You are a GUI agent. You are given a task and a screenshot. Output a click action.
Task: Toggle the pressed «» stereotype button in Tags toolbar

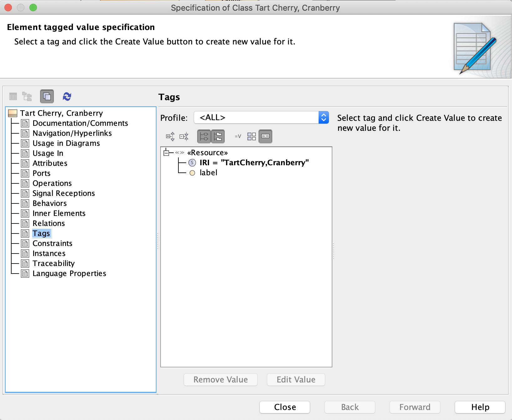(x=265, y=136)
